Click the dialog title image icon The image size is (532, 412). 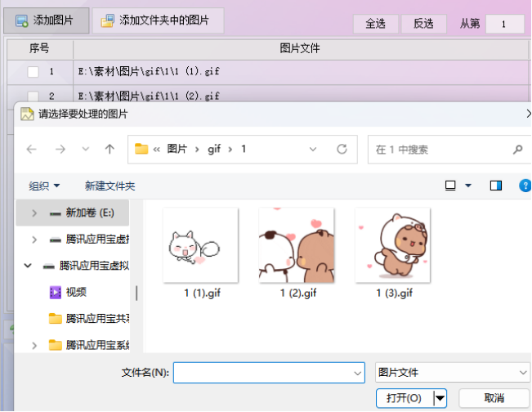[x=27, y=114]
